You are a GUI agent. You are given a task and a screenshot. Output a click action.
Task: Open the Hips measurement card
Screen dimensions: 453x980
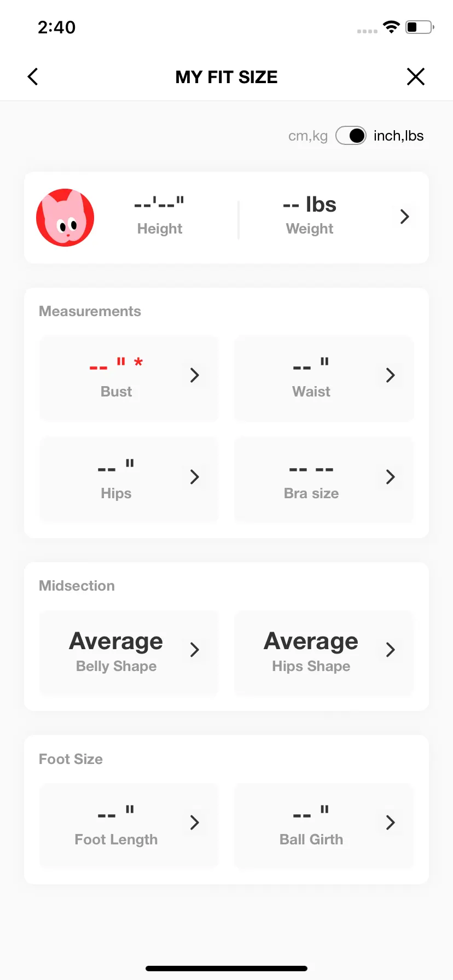pos(129,480)
